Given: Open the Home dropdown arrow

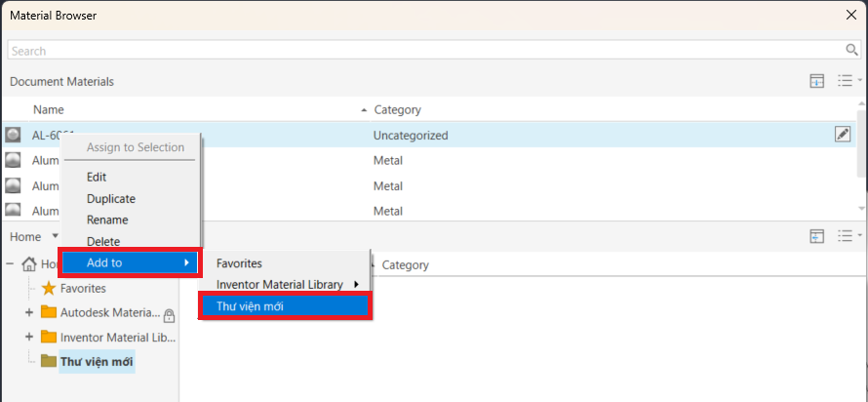Looking at the screenshot, I should click(x=55, y=236).
